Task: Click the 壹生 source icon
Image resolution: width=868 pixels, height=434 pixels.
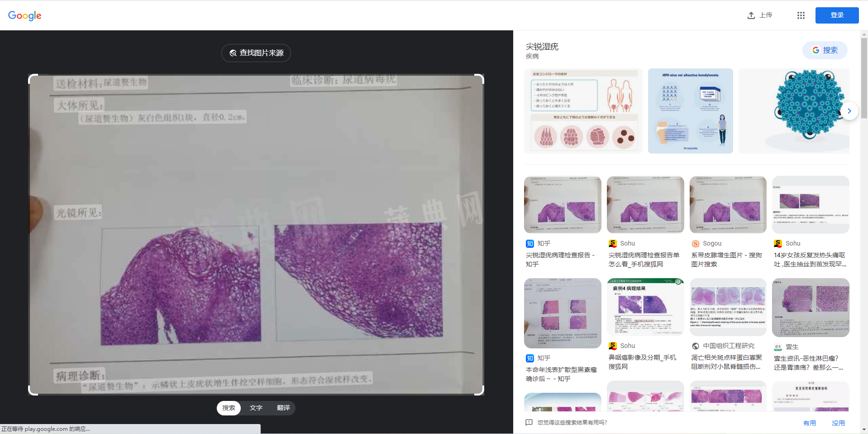Action: [x=778, y=347]
